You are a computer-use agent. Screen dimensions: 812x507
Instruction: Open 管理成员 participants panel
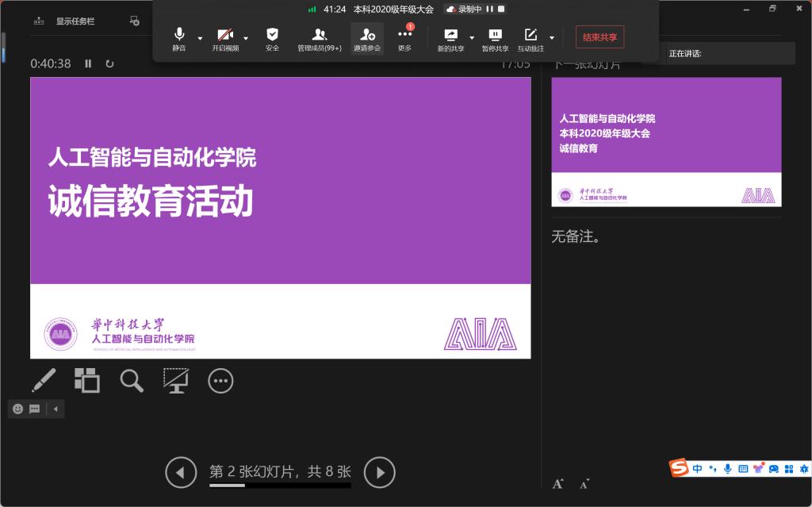(x=320, y=38)
